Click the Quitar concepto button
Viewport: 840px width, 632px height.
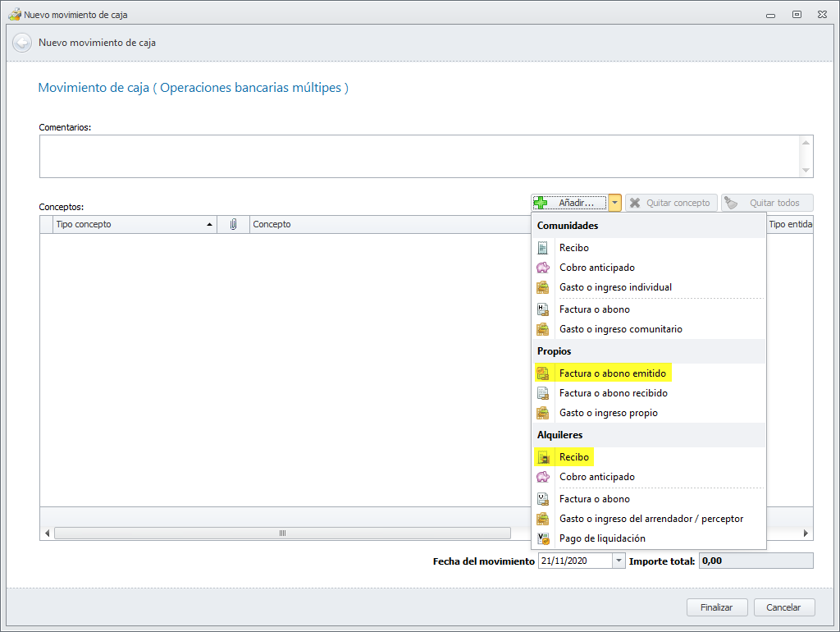pos(671,203)
